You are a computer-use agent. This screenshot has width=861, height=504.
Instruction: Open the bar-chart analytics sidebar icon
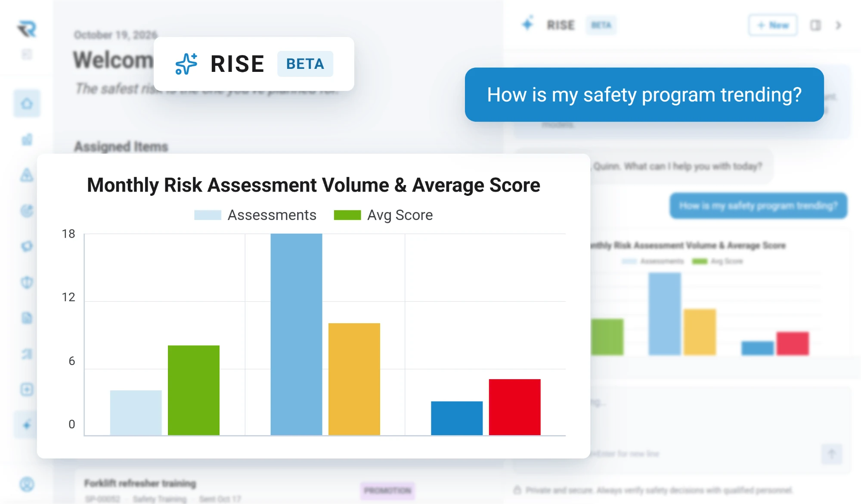tap(27, 139)
